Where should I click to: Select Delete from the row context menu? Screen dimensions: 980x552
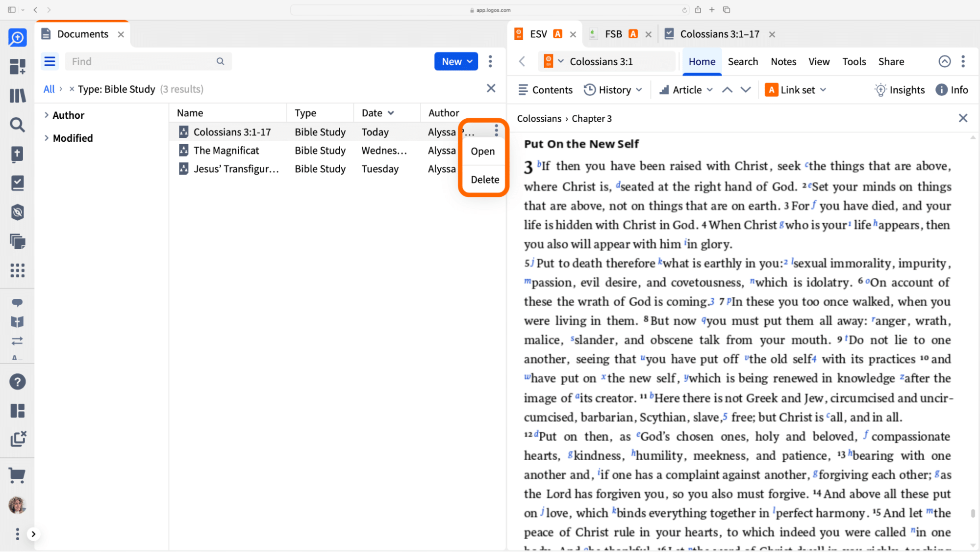[485, 180]
